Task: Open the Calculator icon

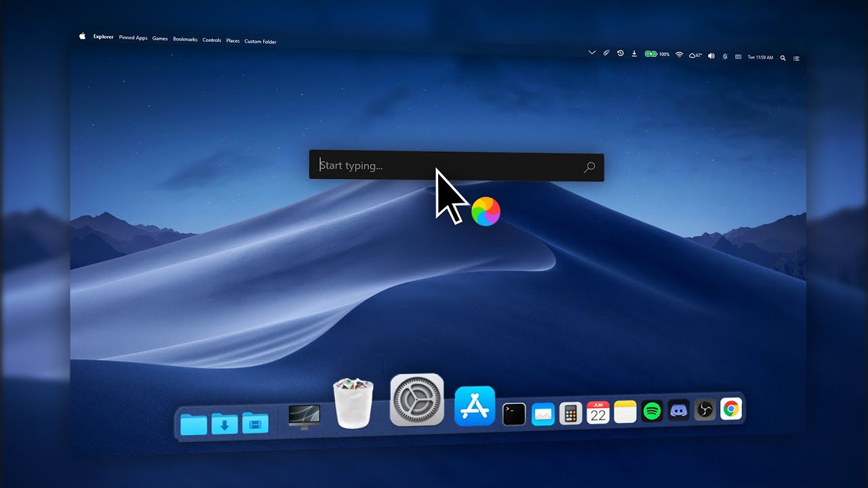Action: (571, 413)
